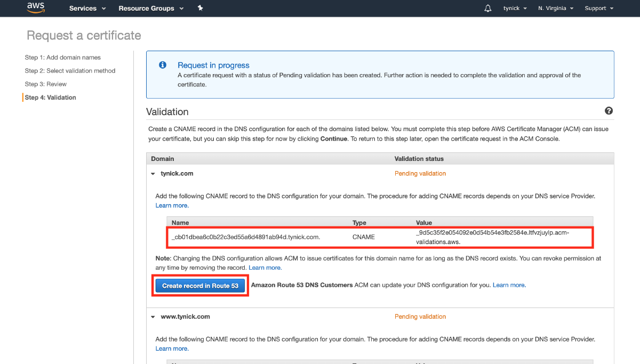Click the pin shortcut icon in navbar
This screenshot has height=364, width=640.
pyautogui.click(x=201, y=8)
